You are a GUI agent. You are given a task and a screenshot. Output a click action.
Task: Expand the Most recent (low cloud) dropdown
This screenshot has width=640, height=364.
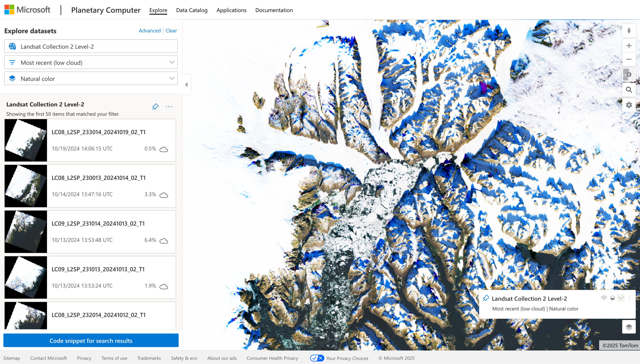[91, 62]
